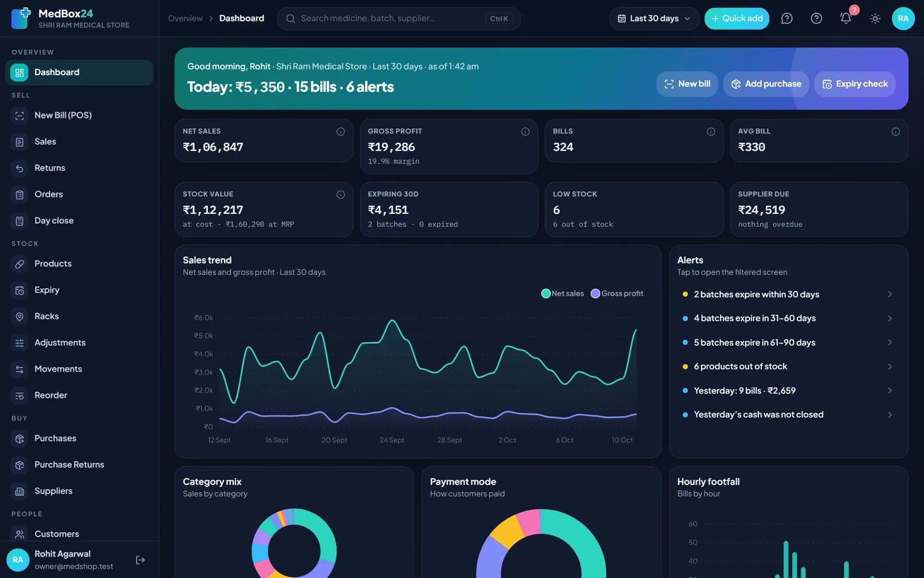Click Overview breadcrumb link

tap(185, 18)
